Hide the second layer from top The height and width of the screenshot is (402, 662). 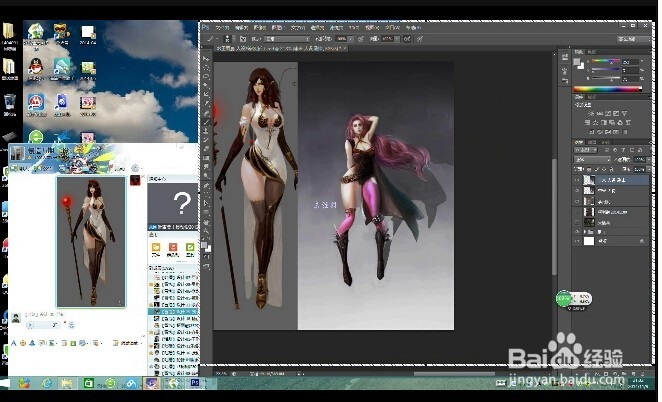[577, 190]
